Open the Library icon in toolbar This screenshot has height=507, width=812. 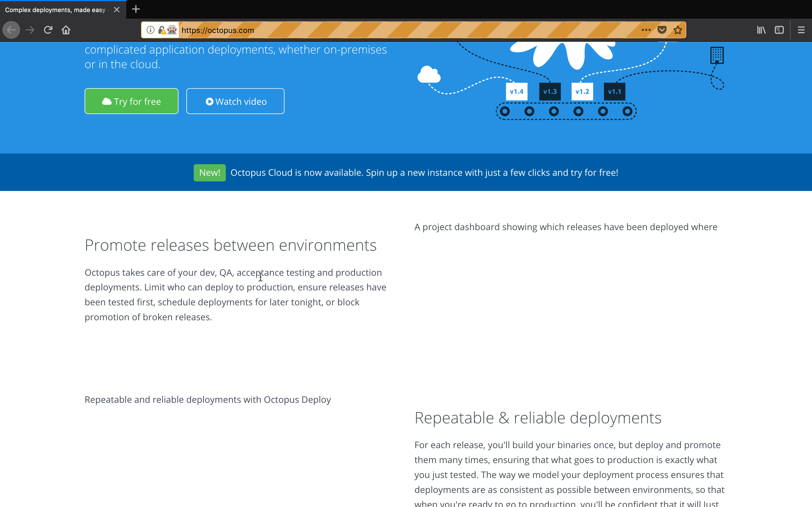click(x=761, y=30)
